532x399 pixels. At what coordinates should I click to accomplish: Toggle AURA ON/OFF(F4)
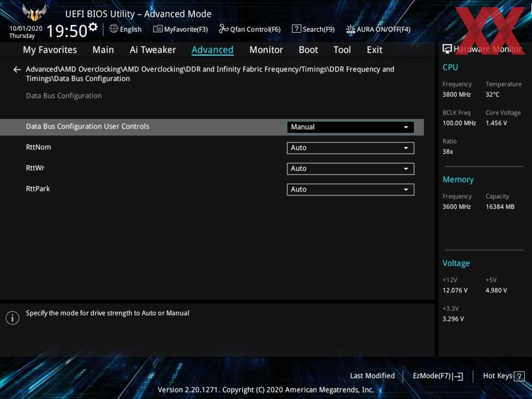378,29
